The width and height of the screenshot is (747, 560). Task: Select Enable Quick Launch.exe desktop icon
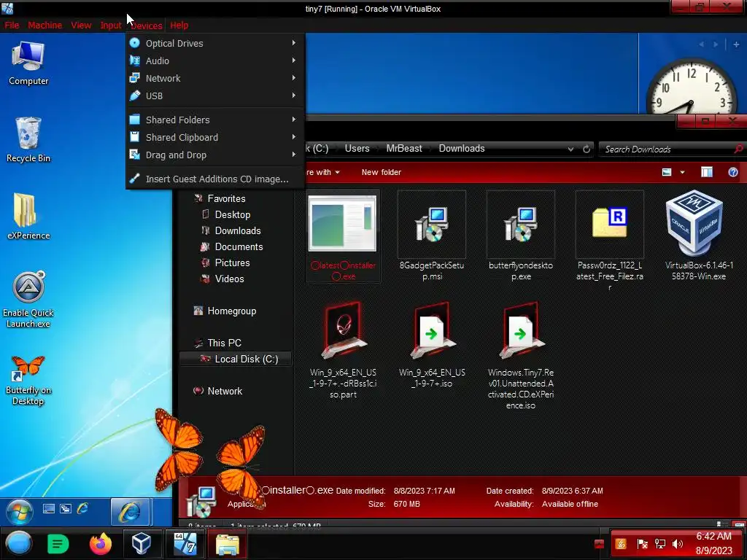[x=28, y=300]
